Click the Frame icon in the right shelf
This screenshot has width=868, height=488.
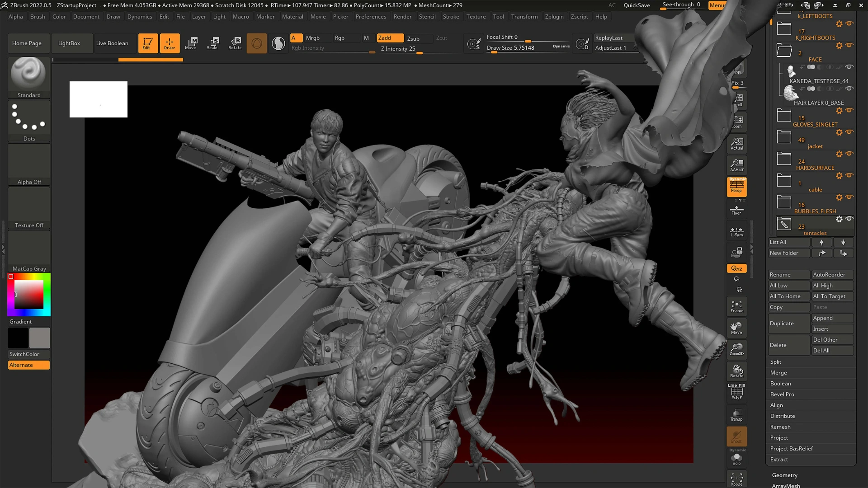tap(736, 306)
